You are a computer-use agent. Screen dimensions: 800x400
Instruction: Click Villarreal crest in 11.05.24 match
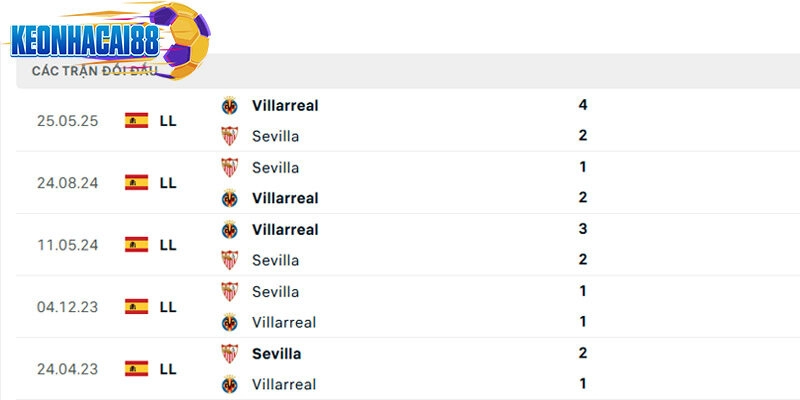tap(230, 229)
